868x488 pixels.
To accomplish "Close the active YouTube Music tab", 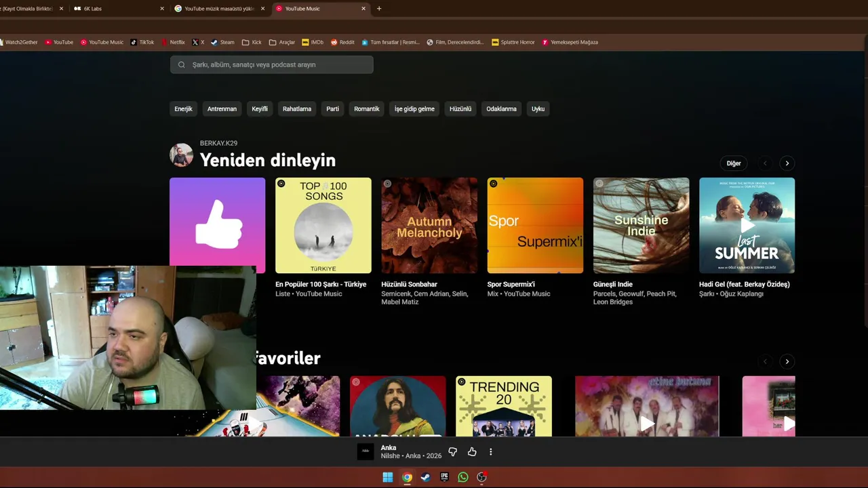I will 363,9.
